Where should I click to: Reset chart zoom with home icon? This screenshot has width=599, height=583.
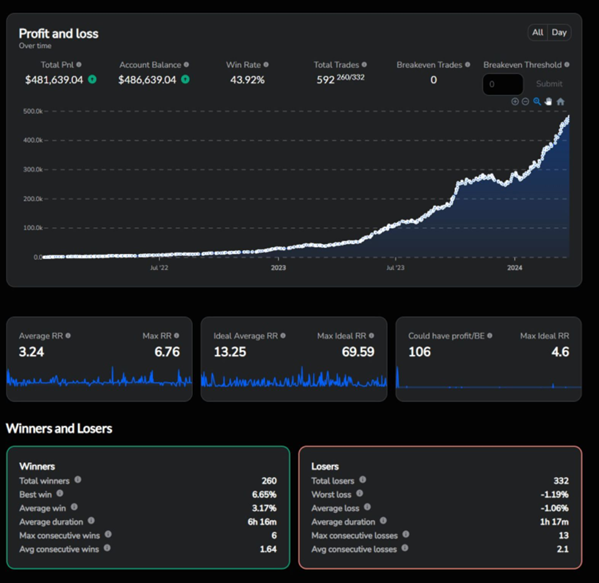pyautogui.click(x=560, y=102)
